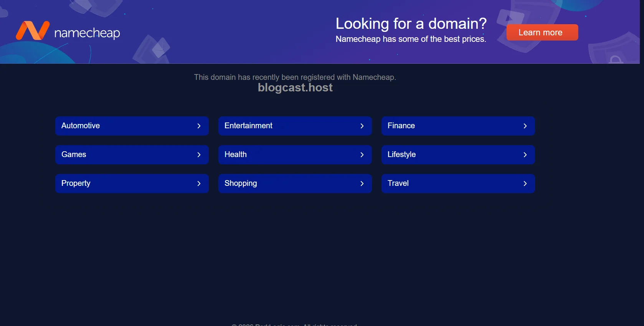This screenshot has height=326, width=644.
Task: Go to the Health category
Action: click(x=235, y=154)
